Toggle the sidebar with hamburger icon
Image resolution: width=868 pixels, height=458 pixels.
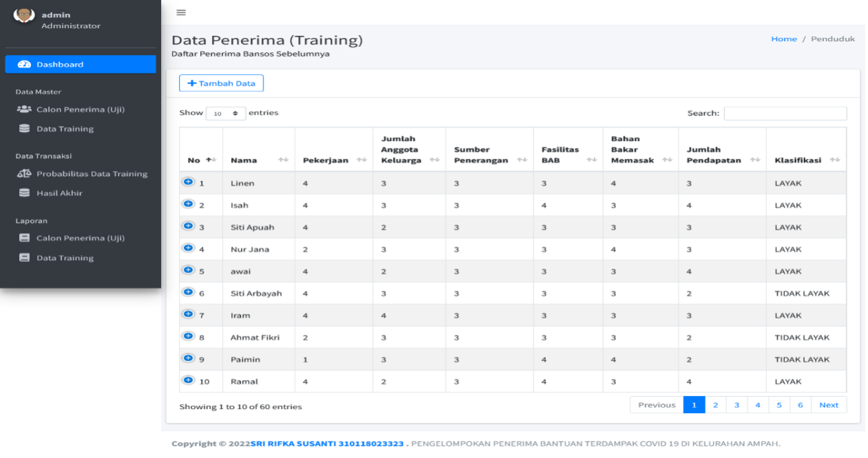[181, 12]
